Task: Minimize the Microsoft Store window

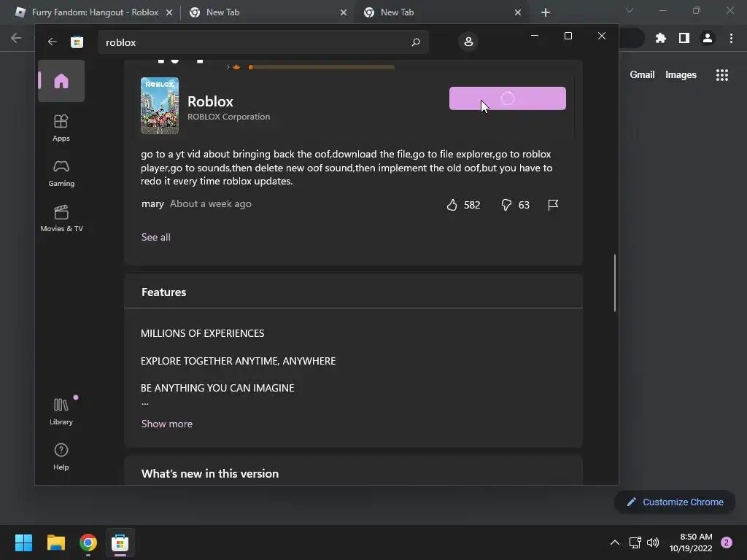Action: [x=535, y=36]
